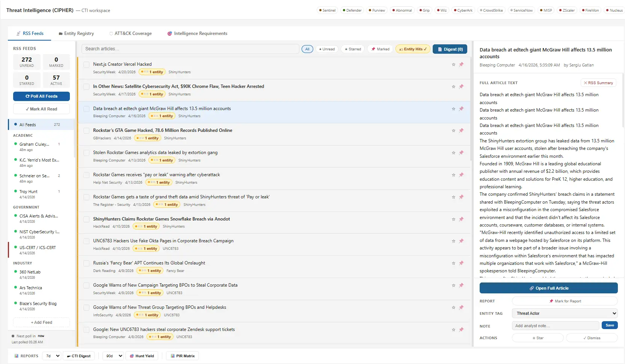
Task: Filter articles by Unread
Action: coord(327,49)
